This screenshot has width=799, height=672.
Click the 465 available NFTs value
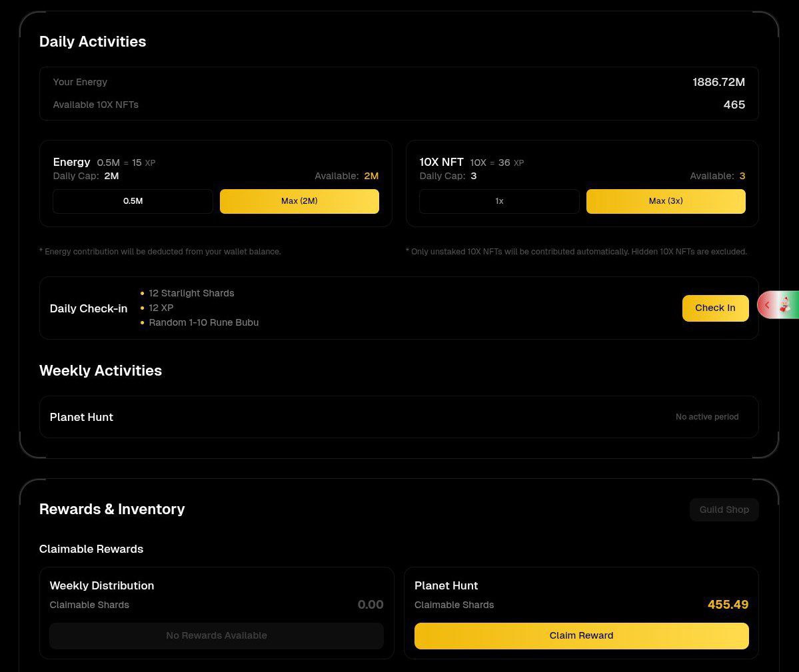[734, 105]
